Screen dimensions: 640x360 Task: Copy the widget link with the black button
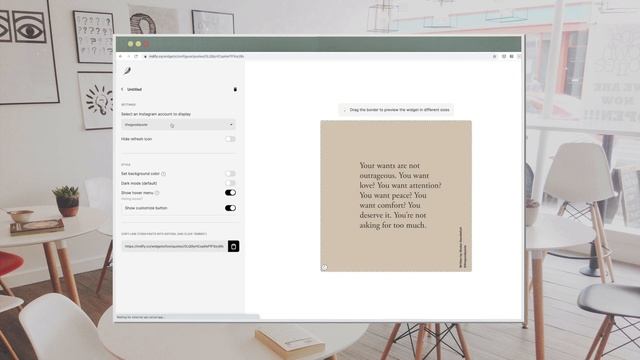[233, 246]
